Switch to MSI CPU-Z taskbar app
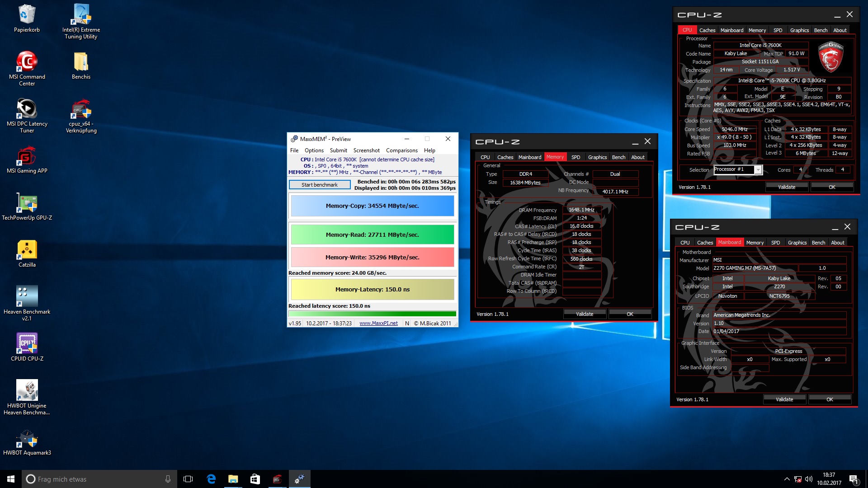Screen dimensions: 868x488 coord(277,479)
